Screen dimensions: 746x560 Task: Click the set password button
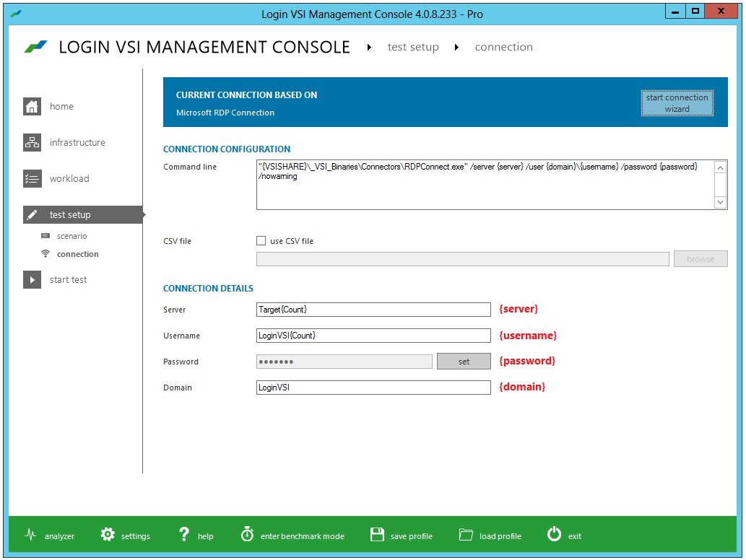(464, 362)
